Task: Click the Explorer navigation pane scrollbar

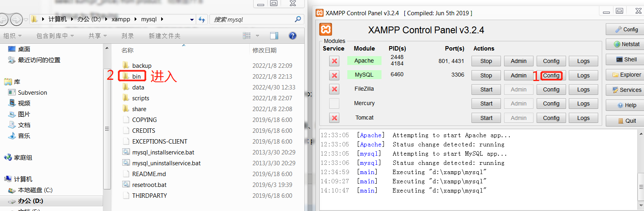Action: (x=107, y=129)
